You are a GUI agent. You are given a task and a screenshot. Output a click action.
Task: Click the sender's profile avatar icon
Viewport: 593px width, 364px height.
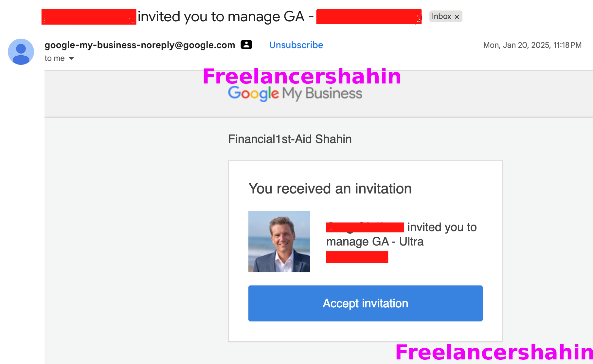pyautogui.click(x=21, y=52)
